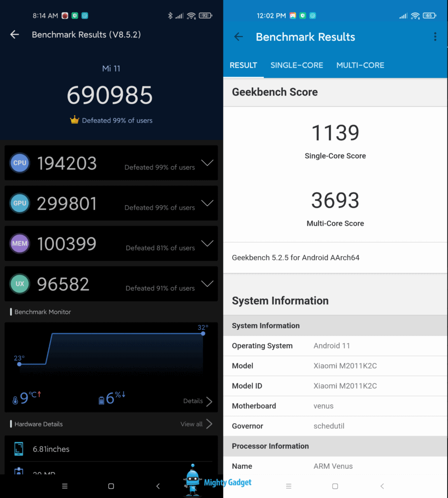Tap View all under Hardware Details

click(x=196, y=424)
